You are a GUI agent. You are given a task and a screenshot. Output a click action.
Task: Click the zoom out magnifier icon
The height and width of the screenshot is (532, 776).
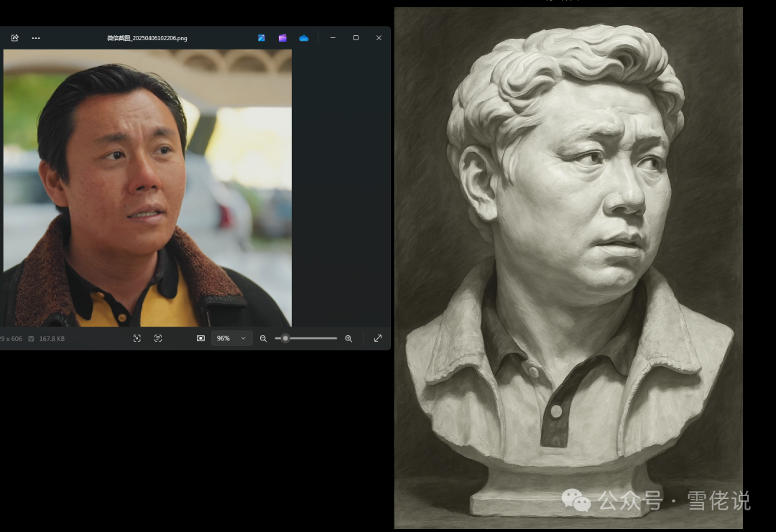tap(263, 338)
